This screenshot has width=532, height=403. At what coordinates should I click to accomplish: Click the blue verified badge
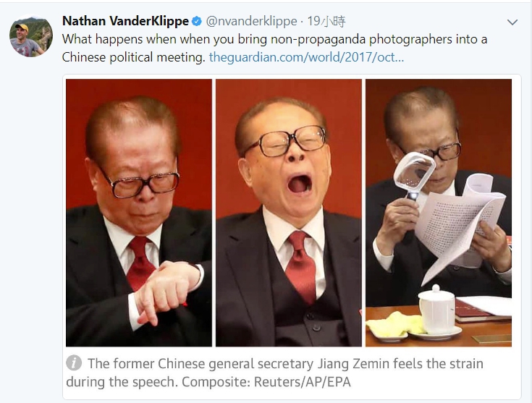196,22
